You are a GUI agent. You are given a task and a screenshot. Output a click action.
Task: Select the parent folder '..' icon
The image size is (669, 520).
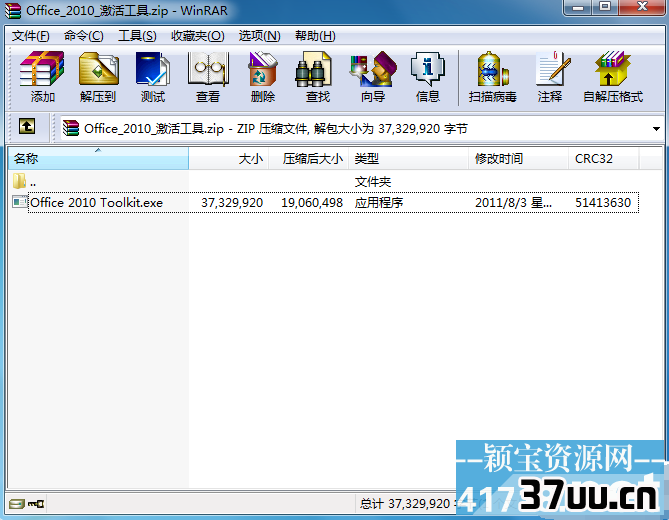point(20,181)
